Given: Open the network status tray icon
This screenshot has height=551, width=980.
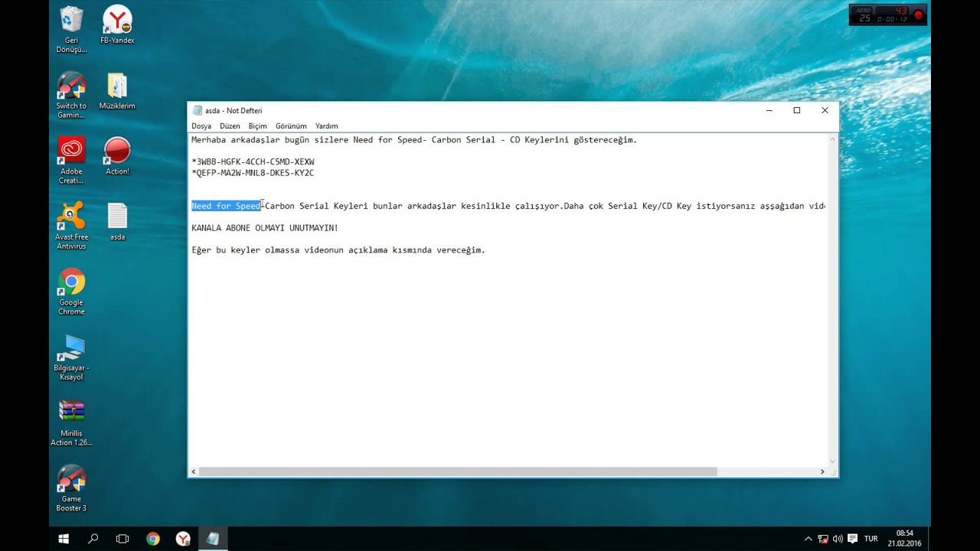Looking at the screenshot, I should pyautogui.click(x=823, y=539).
